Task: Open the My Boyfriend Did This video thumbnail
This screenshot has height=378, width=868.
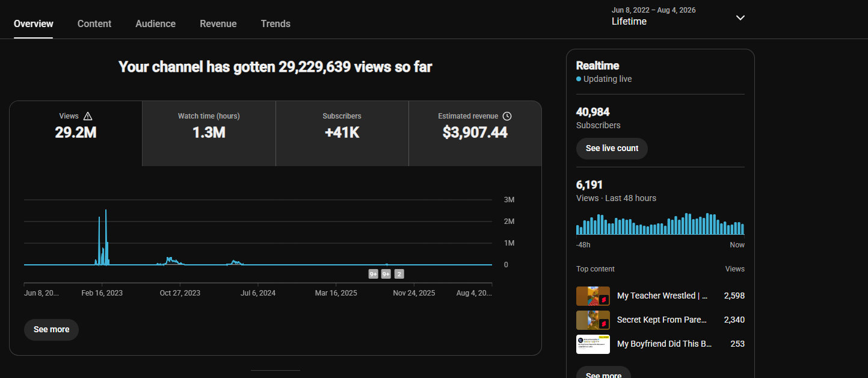Action: point(593,344)
